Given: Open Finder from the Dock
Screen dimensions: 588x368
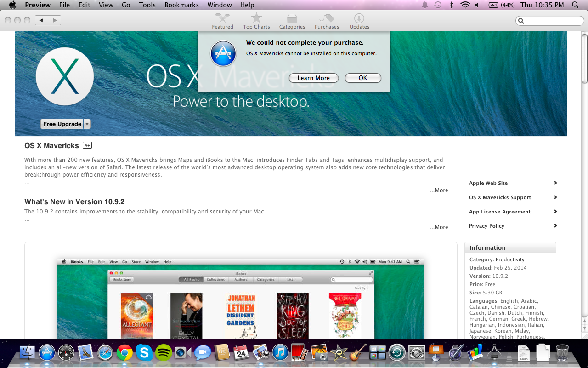Looking at the screenshot, I should (x=28, y=353).
